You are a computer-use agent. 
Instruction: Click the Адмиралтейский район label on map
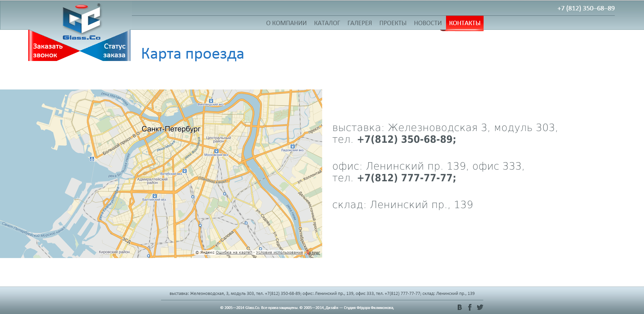pos(152,181)
